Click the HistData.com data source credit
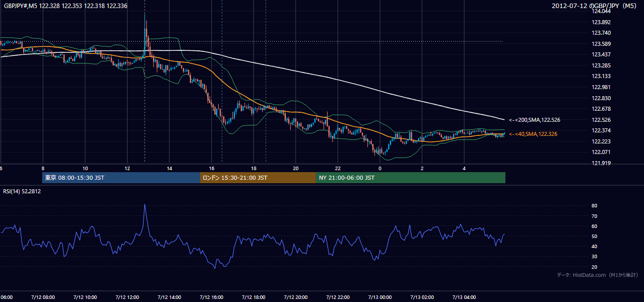 click(x=598, y=275)
